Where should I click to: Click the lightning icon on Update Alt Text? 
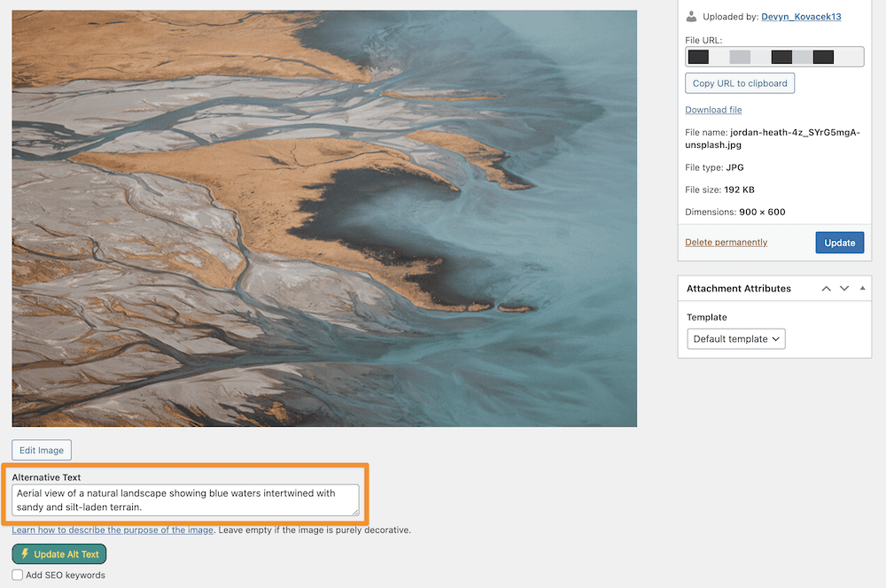point(29,553)
